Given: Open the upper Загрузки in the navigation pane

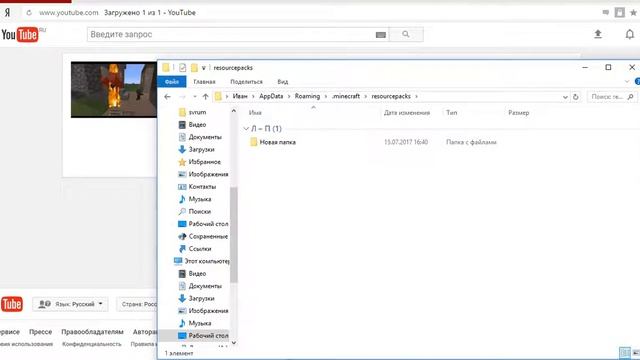Looking at the screenshot, I should 196,149.
